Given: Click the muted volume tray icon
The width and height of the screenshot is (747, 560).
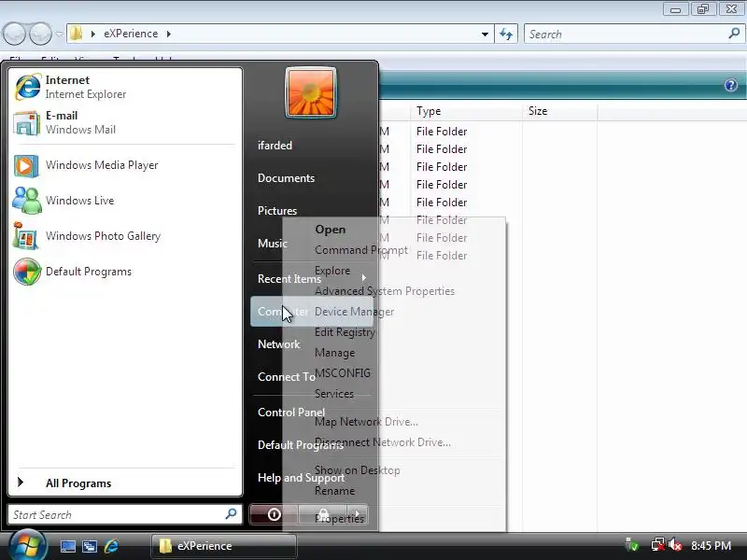Looking at the screenshot, I should [x=675, y=545].
